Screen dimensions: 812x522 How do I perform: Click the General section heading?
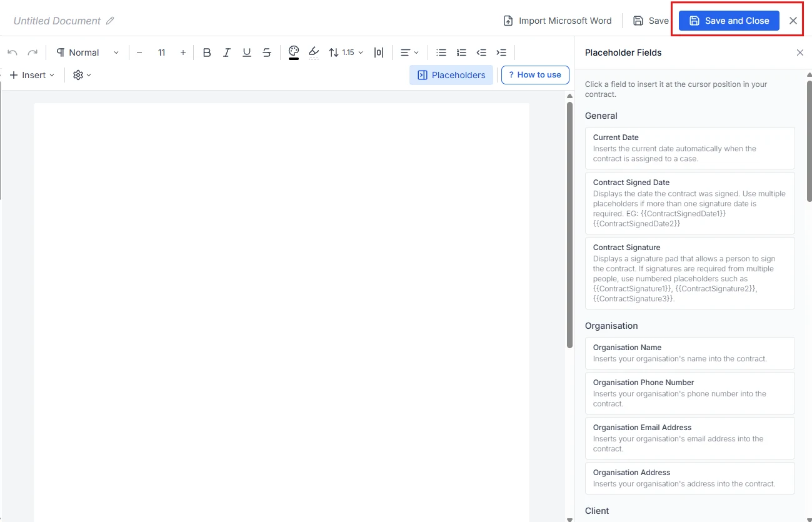point(601,116)
